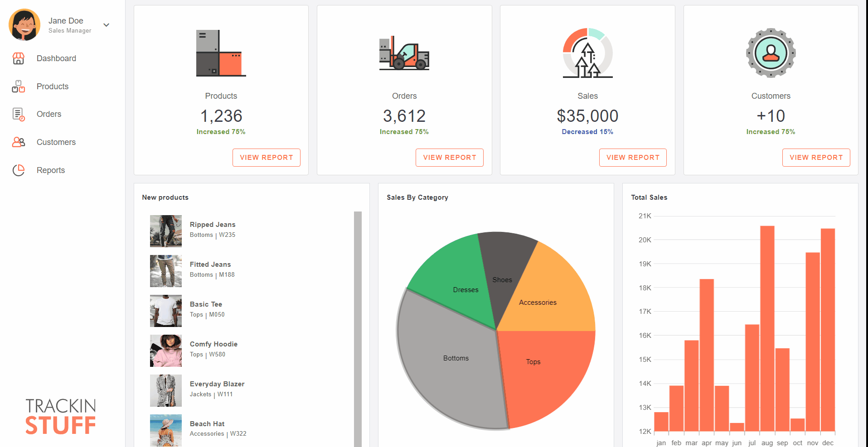Image resolution: width=868 pixels, height=447 pixels.
Task: Click the Customers card gear-user illustration
Action: [771, 53]
